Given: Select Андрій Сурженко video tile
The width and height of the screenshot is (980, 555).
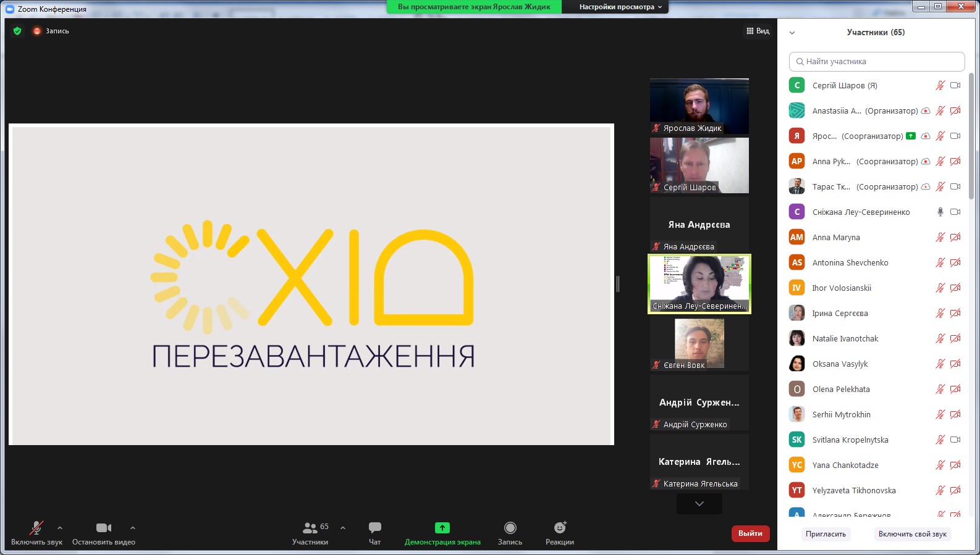Looking at the screenshot, I should [699, 403].
